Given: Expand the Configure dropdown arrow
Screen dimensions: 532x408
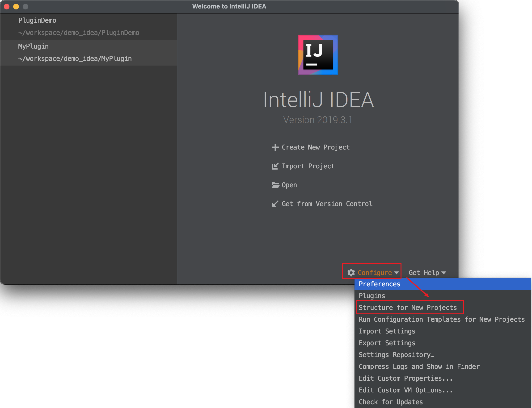Looking at the screenshot, I should [396, 273].
